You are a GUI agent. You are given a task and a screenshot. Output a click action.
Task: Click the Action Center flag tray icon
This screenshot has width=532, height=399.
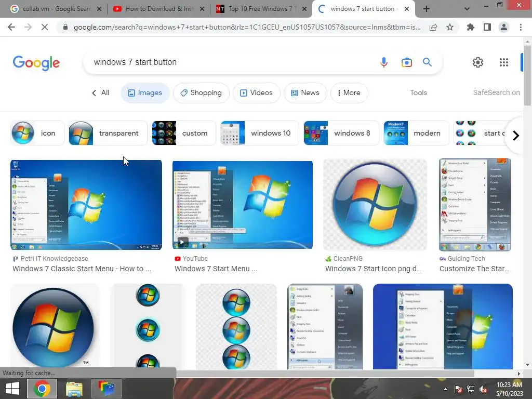point(458,389)
